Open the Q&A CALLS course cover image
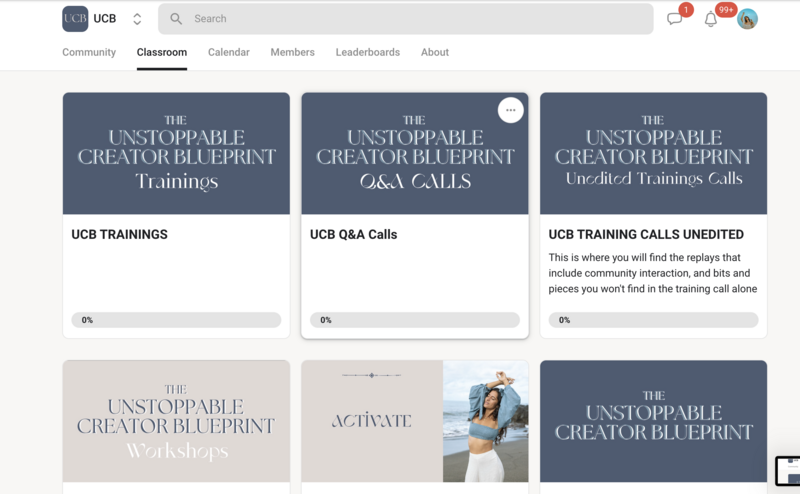 tap(415, 153)
